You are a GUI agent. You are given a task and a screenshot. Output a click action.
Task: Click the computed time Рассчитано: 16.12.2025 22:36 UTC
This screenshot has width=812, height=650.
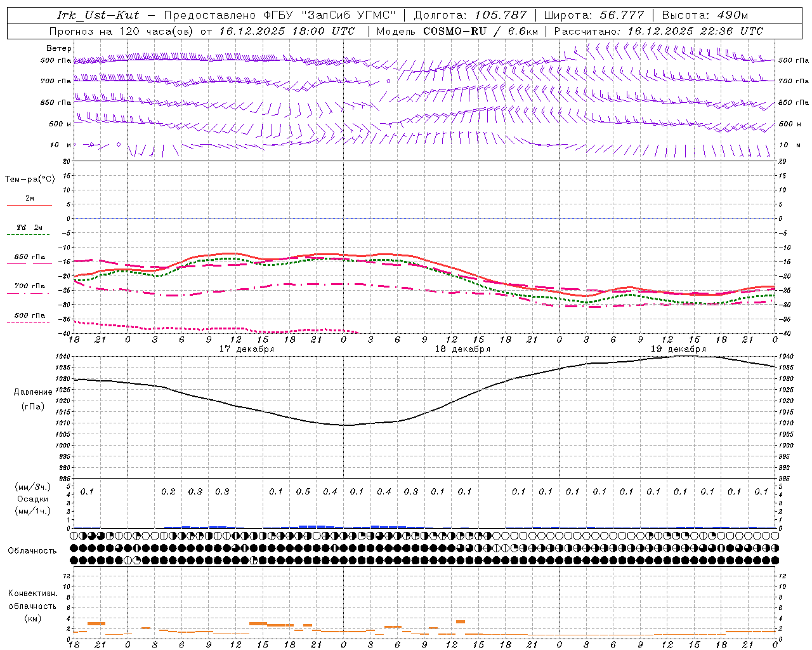pos(658,31)
